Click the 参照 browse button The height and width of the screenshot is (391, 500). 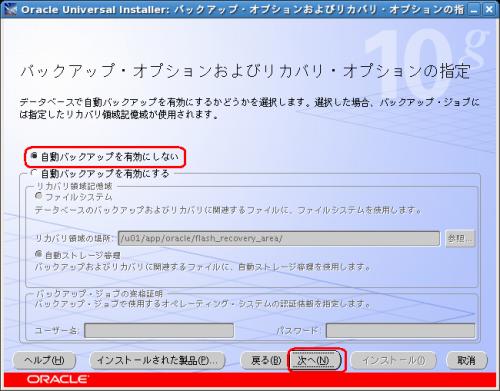(460, 239)
